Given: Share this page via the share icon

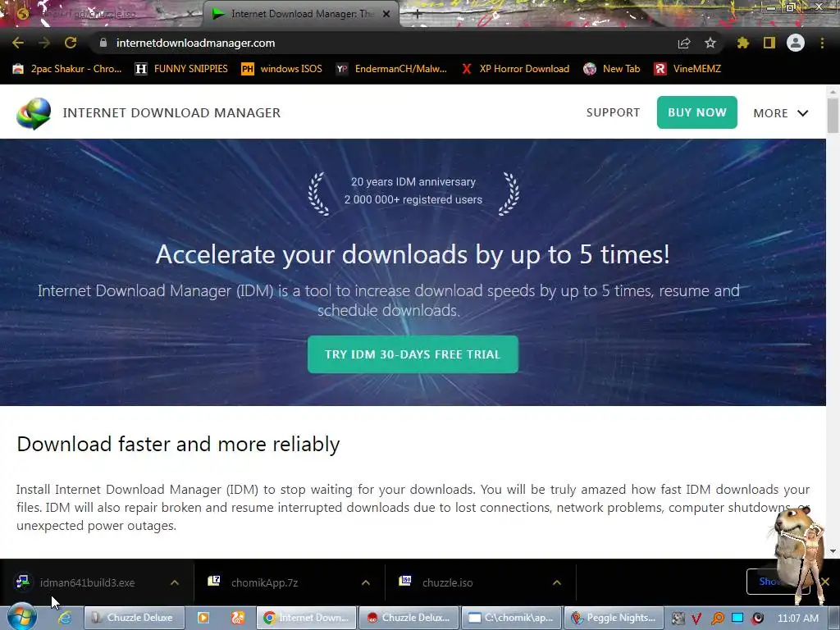Looking at the screenshot, I should (x=684, y=43).
